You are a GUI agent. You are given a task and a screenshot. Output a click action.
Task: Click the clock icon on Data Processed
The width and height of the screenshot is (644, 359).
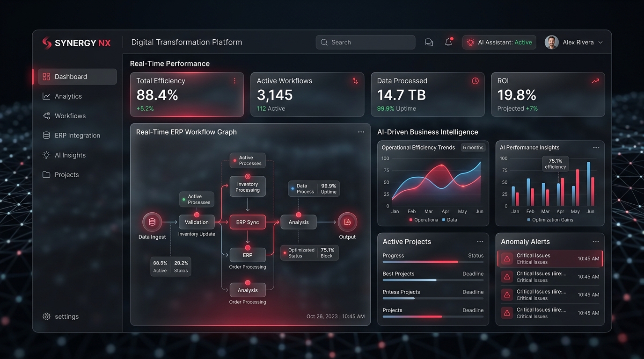click(475, 81)
